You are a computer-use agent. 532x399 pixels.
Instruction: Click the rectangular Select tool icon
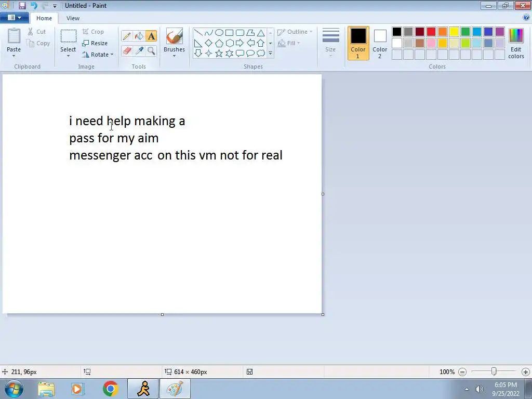68,36
